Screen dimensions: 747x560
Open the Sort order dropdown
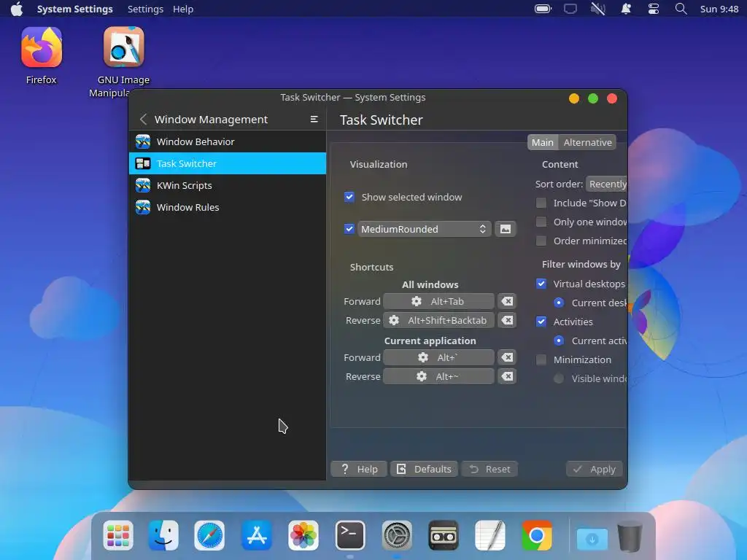click(606, 184)
